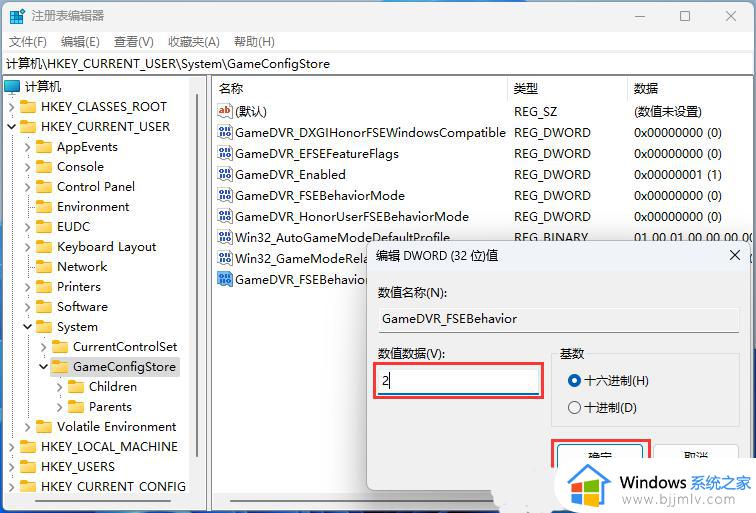756x513 pixels.
Task: Select the GameDVR_Enabled value name
Action: pyautogui.click(x=290, y=175)
